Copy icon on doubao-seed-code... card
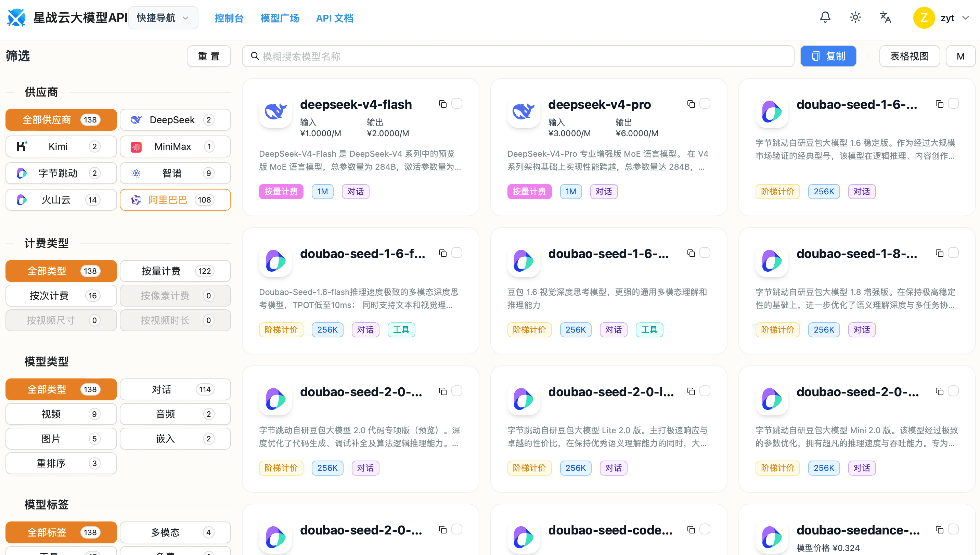 (691, 529)
